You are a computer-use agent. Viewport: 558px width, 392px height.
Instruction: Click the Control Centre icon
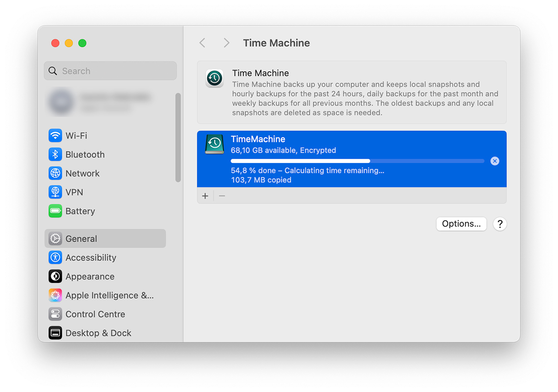tap(55, 314)
